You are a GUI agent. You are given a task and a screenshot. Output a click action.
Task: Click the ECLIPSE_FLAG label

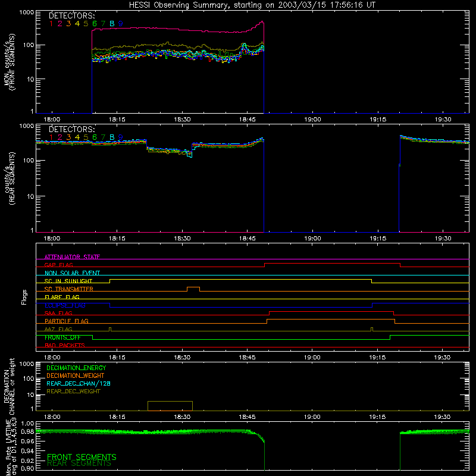click(65, 305)
